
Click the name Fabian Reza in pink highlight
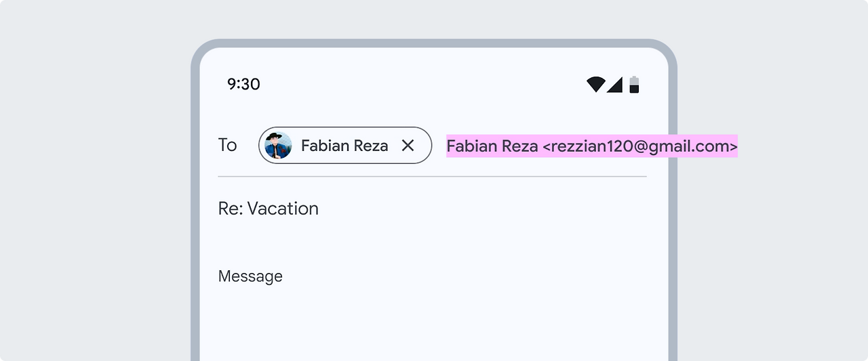[x=492, y=146]
